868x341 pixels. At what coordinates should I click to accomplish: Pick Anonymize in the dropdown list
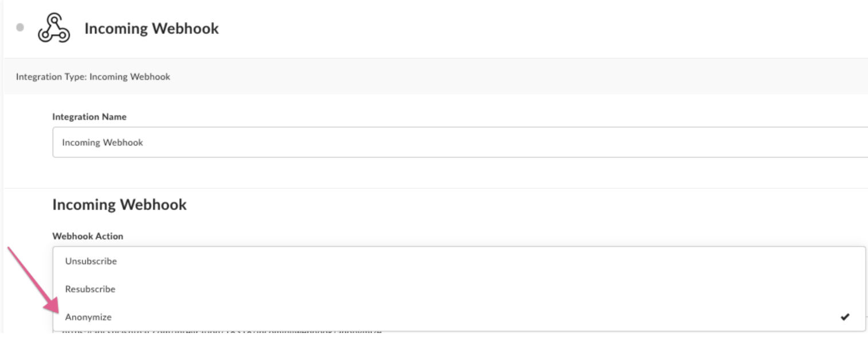pos(89,317)
